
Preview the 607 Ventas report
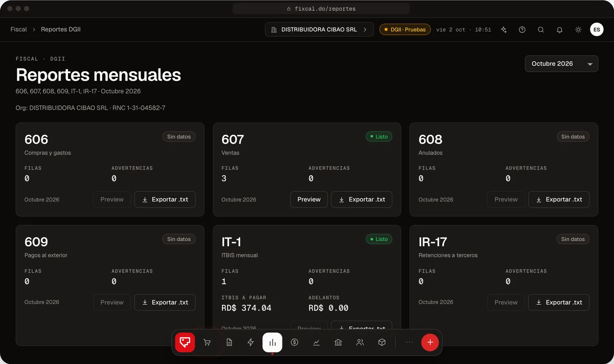coord(309,199)
